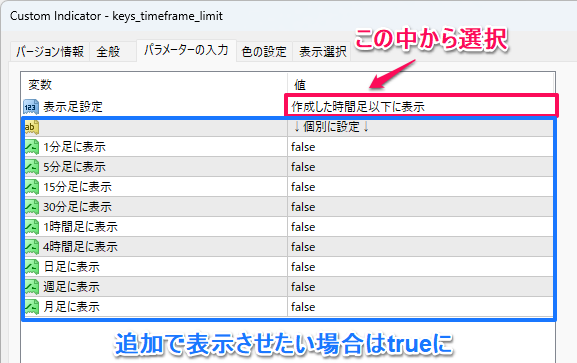Select the 5分足に表示 variable name

74,167
